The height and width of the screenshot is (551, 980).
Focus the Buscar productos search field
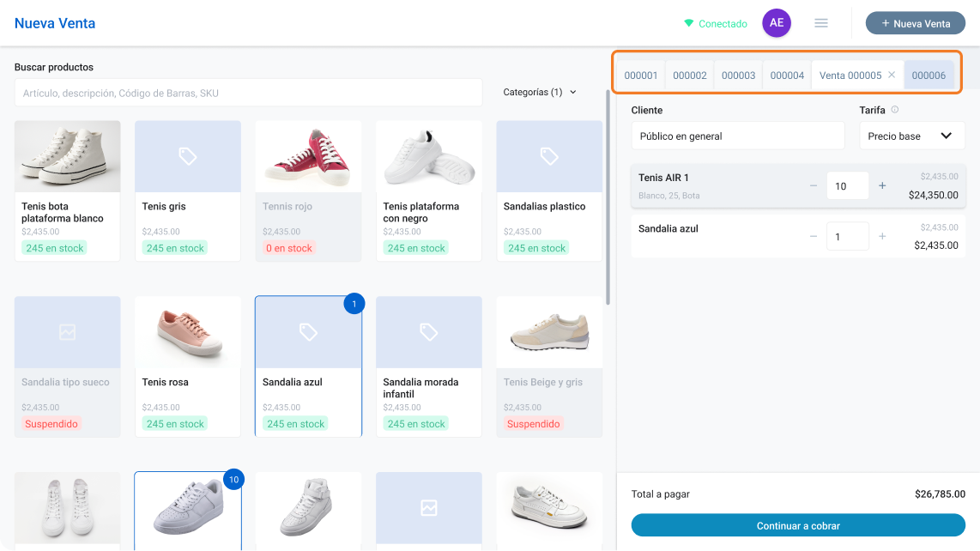[248, 93]
